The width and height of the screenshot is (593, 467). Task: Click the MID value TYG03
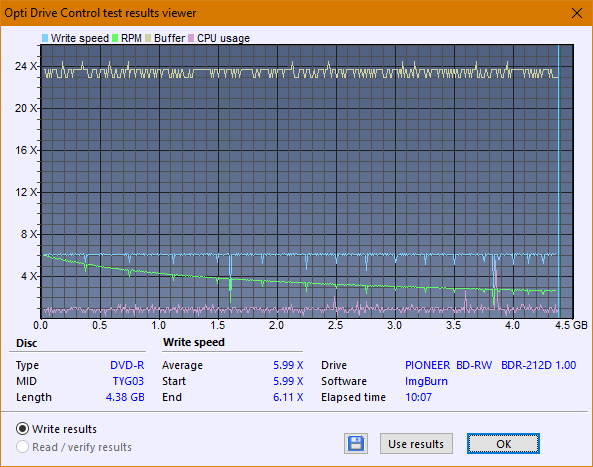(x=128, y=381)
